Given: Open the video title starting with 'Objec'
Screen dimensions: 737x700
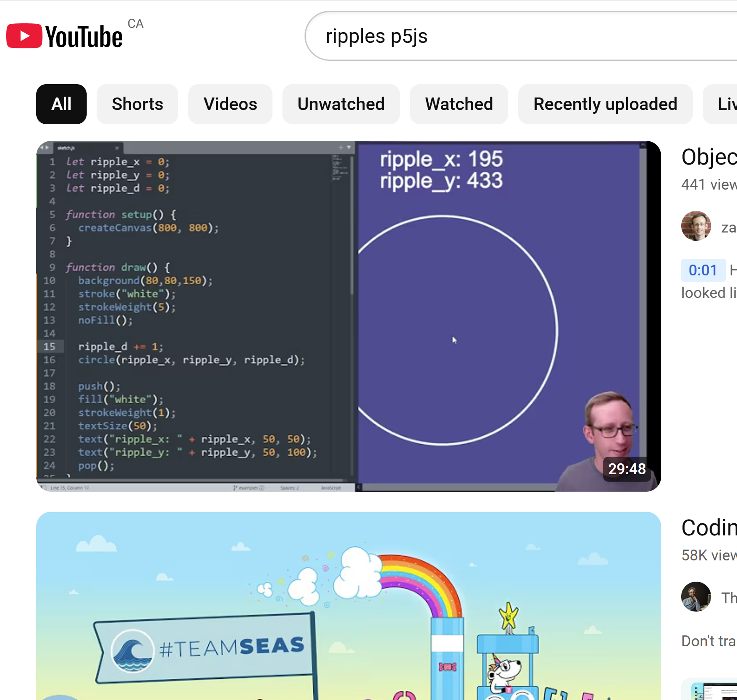Looking at the screenshot, I should (709, 157).
